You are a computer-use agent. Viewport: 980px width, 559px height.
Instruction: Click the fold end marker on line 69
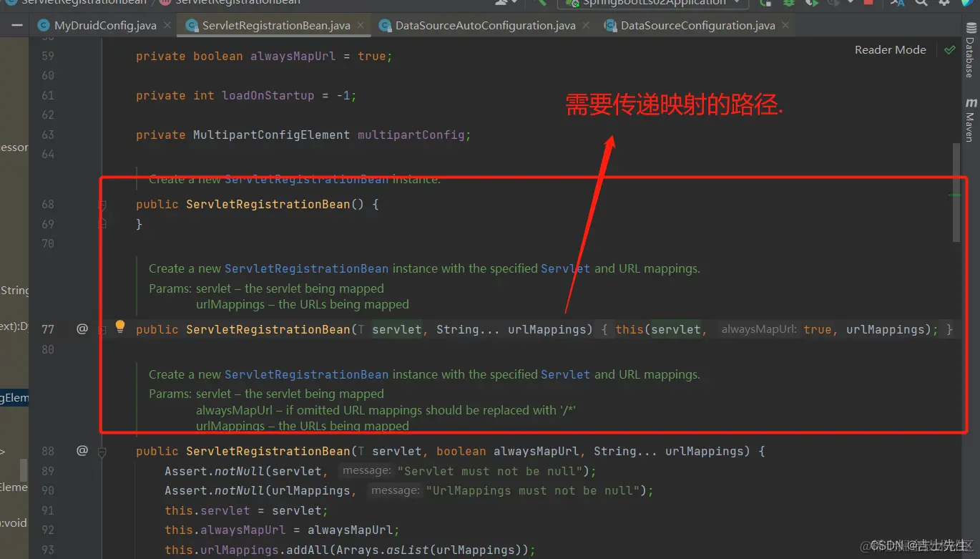[x=102, y=224]
